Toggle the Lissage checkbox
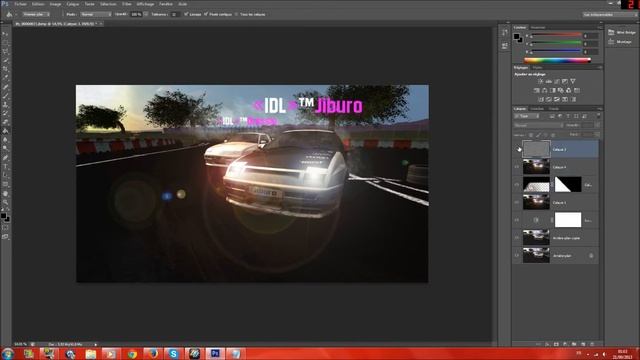The image size is (640, 360). (x=186, y=14)
